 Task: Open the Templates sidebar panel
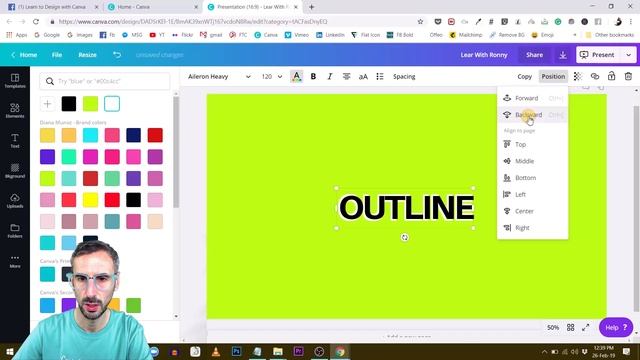[x=15, y=81]
